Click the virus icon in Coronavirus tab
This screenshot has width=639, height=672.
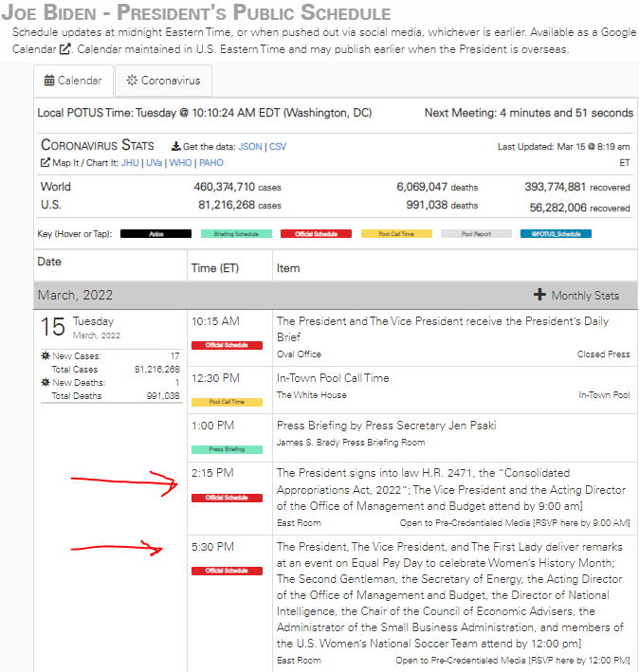pyautogui.click(x=132, y=81)
